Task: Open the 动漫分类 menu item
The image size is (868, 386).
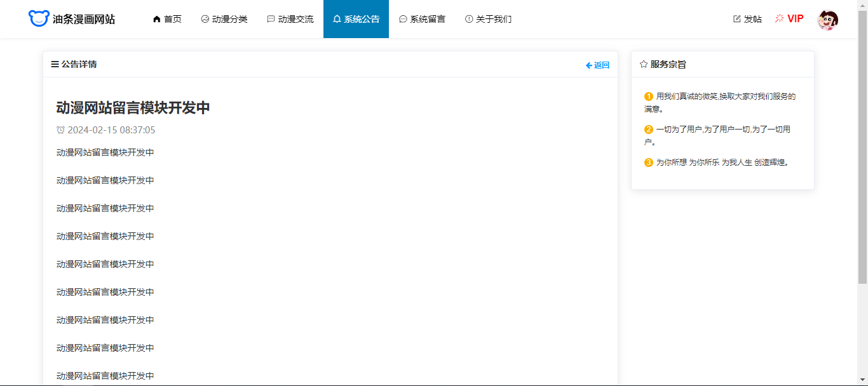Action: click(x=224, y=19)
